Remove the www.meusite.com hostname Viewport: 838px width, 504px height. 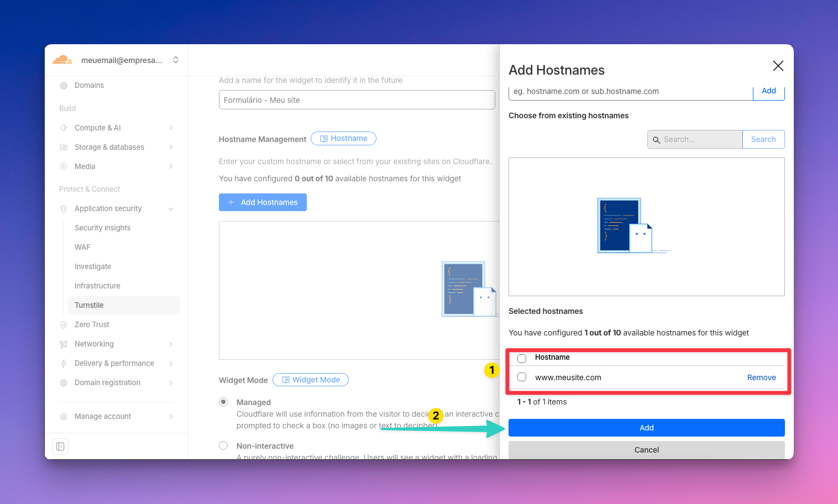[x=761, y=377]
